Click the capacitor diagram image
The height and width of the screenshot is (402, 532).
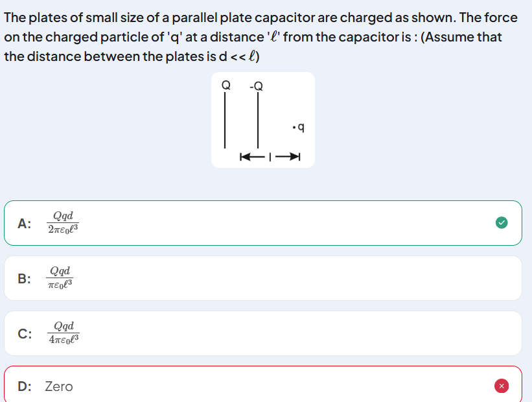pyautogui.click(x=263, y=120)
